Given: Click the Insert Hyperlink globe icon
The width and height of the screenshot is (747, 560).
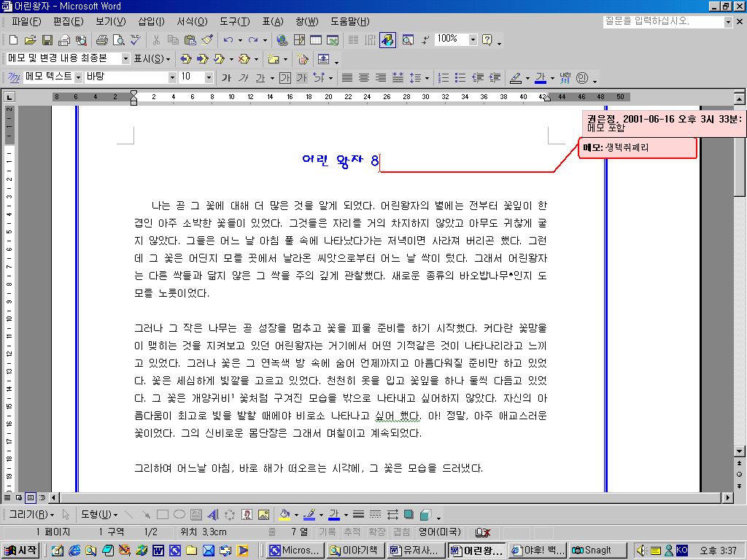Looking at the screenshot, I should [282, 40].
